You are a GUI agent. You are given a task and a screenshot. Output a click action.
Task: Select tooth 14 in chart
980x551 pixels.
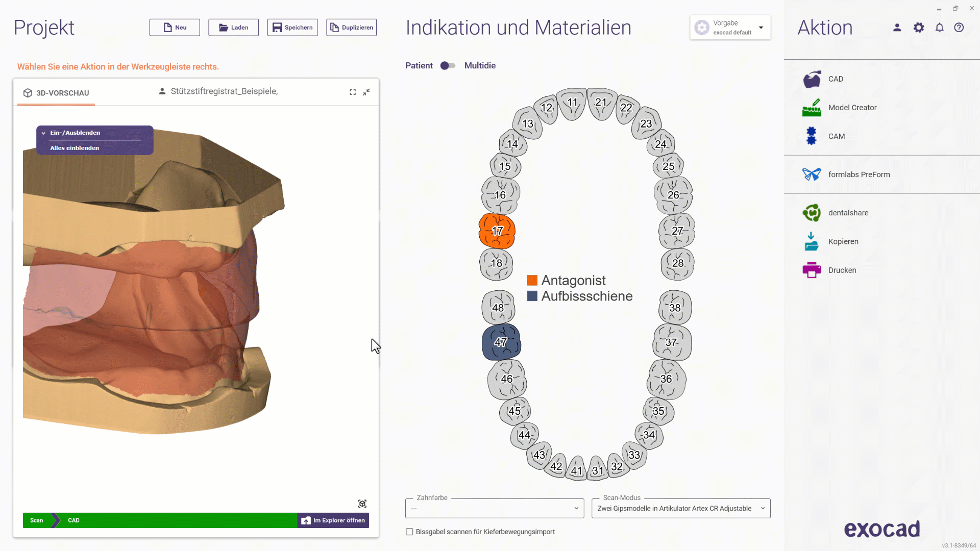(x=513, y=143)
